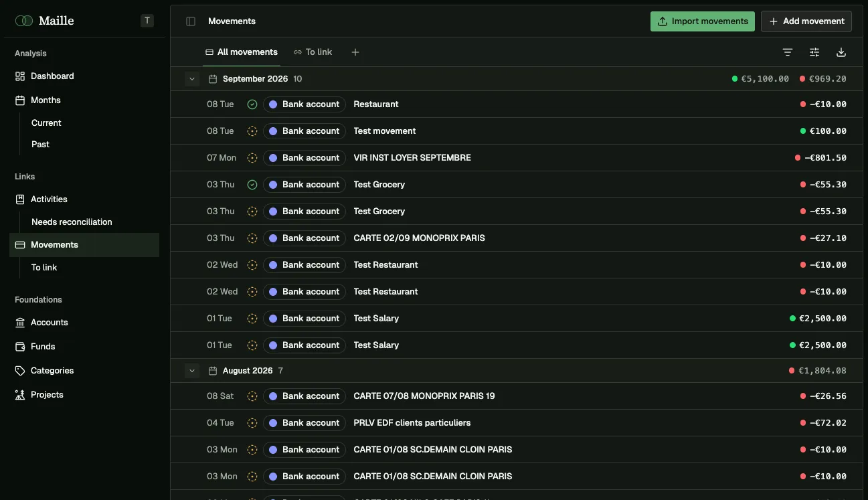Open Dashboard from the sidebar
Screen dimensions: 868x500
point(84,76)
